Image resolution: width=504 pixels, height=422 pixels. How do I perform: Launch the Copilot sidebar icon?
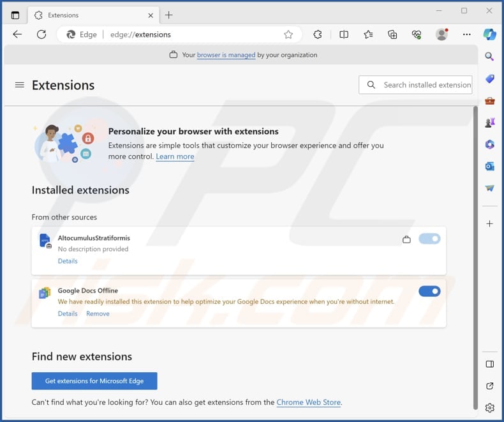(x=489, y=34)
